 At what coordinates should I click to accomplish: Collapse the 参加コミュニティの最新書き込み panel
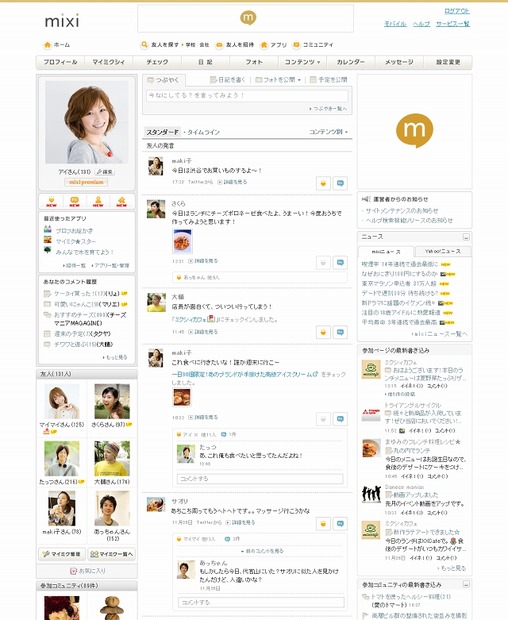(x=466, y=584)
